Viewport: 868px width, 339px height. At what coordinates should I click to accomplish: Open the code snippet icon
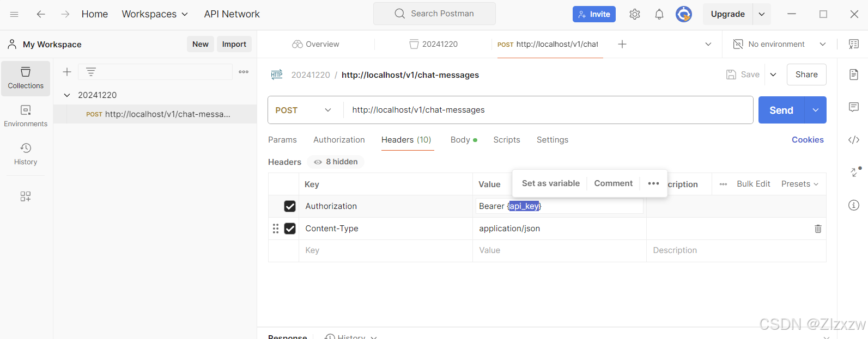[x=854, y=140]
